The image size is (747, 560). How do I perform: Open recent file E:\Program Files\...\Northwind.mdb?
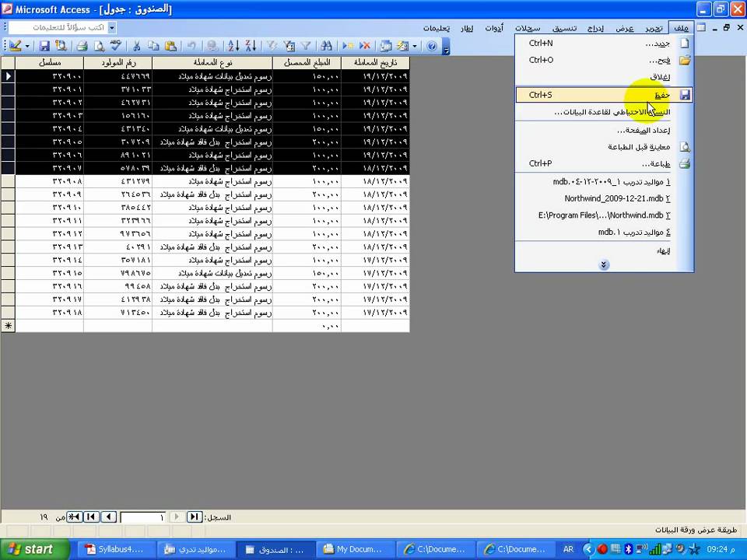click(604, 215)
